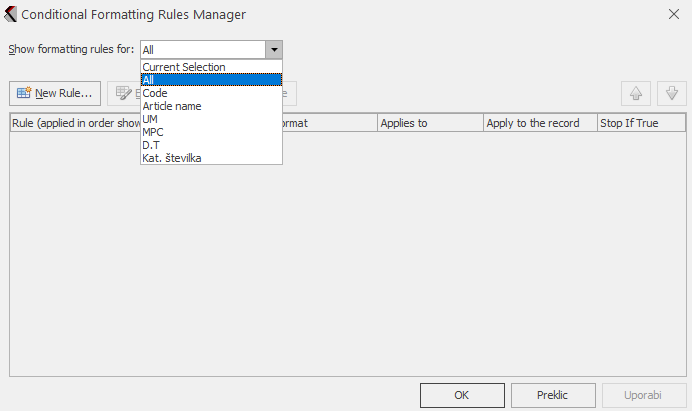
Task: Click the move rule down arrow
Action: tap(672, 93)
